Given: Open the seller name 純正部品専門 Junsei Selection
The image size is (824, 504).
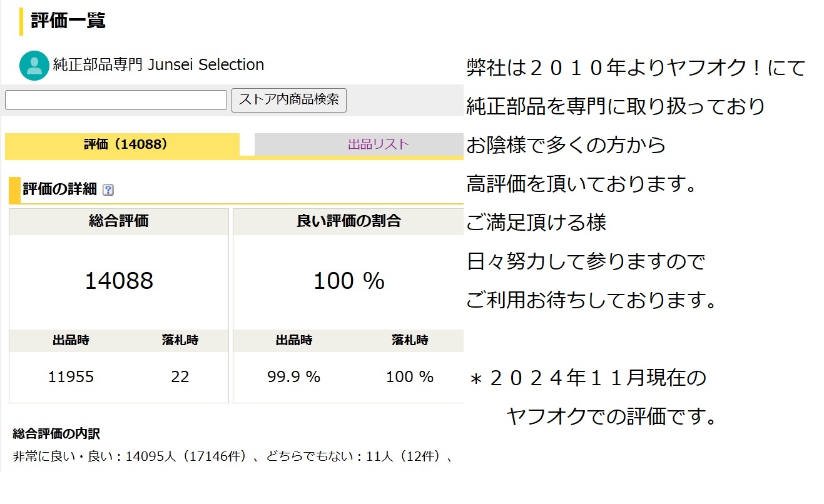Looking at the screenshot, I should tap(156, 65).
